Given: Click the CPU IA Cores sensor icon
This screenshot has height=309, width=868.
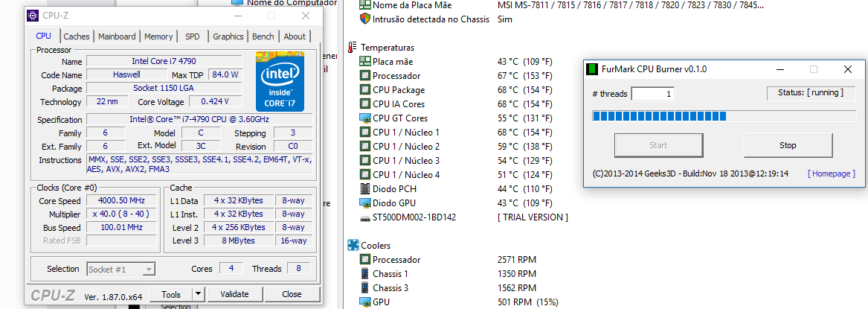Looking at the screenshot, I should 364,104.
